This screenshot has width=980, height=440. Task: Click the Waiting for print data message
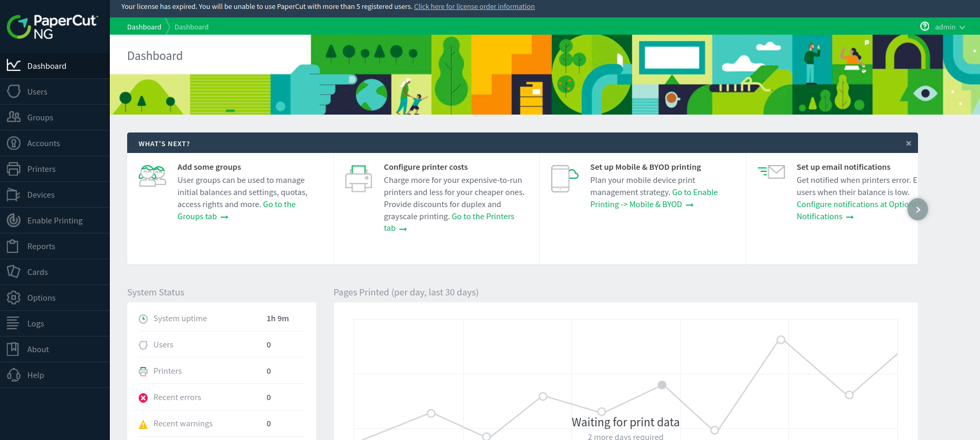pos(625,422)
